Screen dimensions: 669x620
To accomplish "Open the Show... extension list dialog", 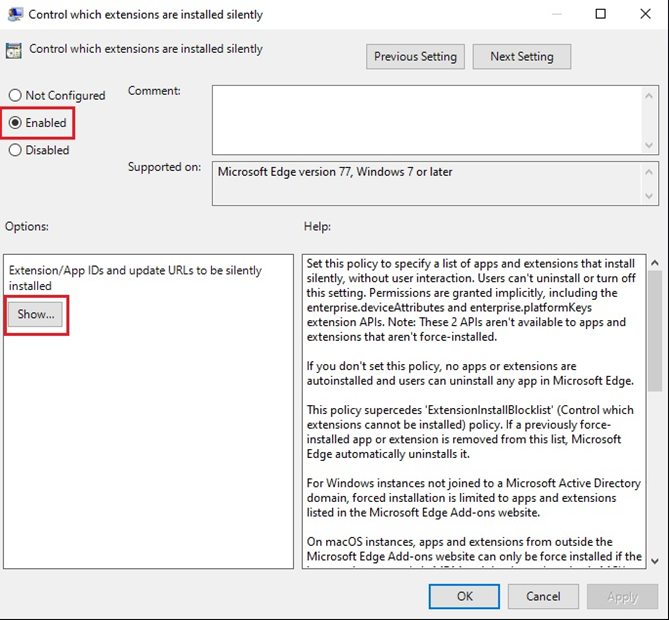I will [35, 314].
